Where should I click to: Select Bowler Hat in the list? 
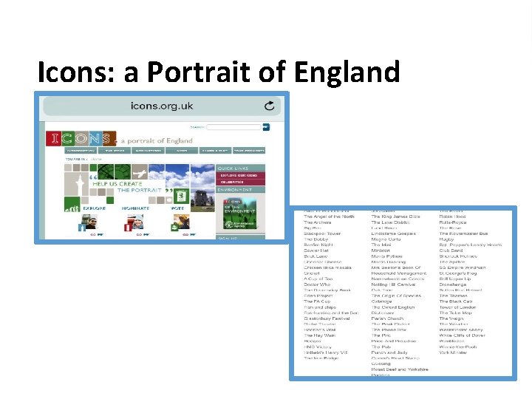316,250
